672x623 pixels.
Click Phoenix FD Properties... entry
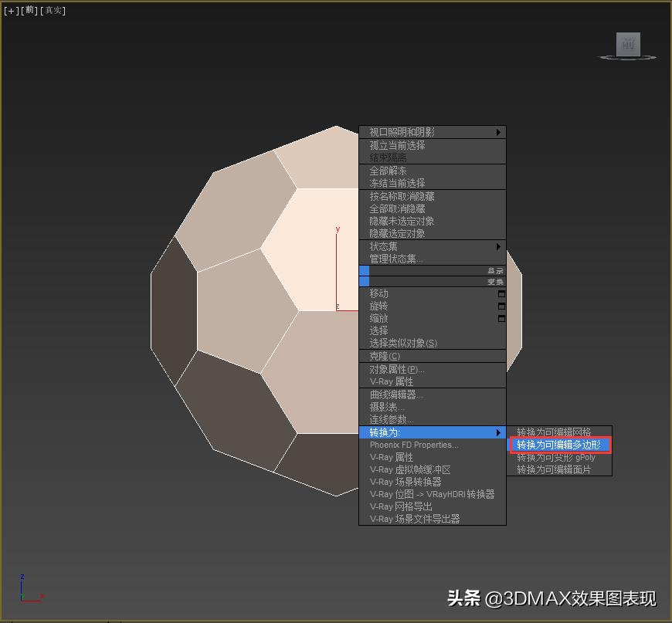click(x=414, y=445)
